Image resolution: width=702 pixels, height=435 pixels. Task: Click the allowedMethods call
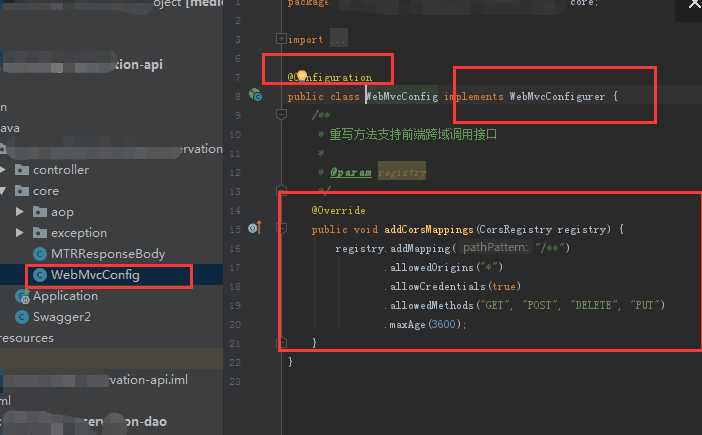(x=432, y=306)
